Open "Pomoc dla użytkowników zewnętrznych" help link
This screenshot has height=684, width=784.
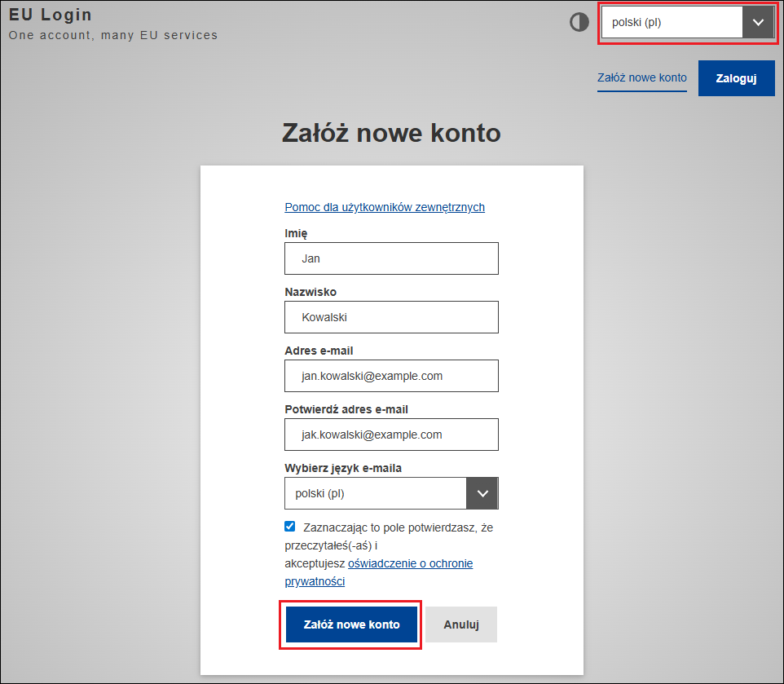(385, 207)
